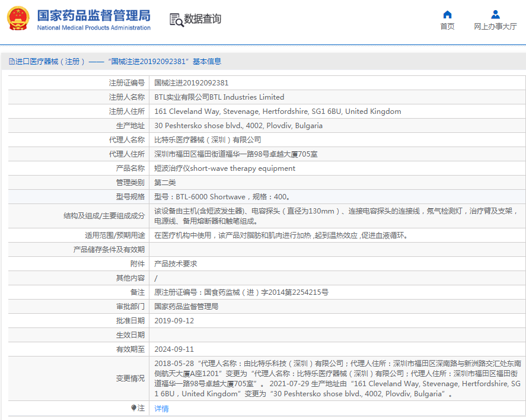Select intended use 在医疗机构中使用 text
This screenshot has height=420, width=526.
[281, 236]
